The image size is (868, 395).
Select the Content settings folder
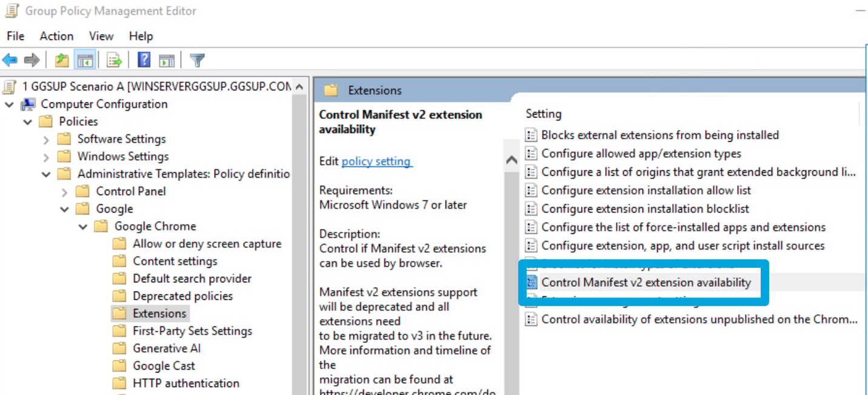175,261
